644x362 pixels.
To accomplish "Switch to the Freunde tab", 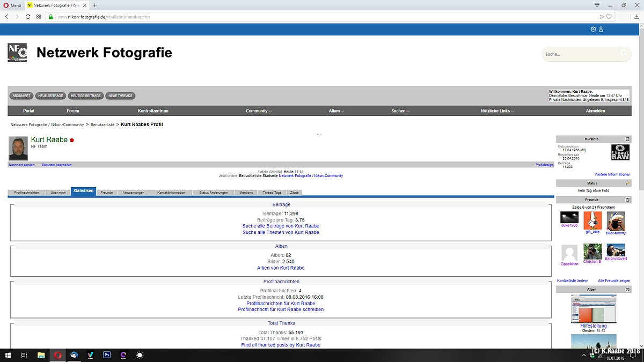I will [x=107, y=193].
